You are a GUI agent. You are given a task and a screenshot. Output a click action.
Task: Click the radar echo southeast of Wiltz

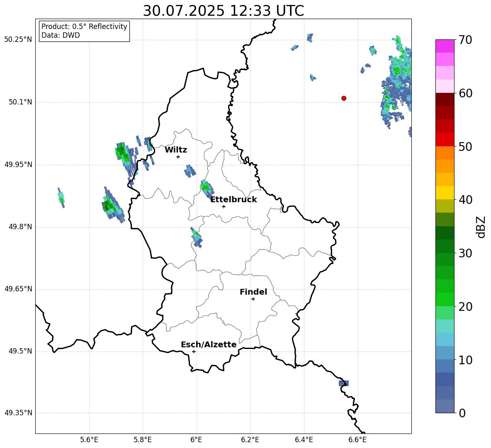[190, 171]
